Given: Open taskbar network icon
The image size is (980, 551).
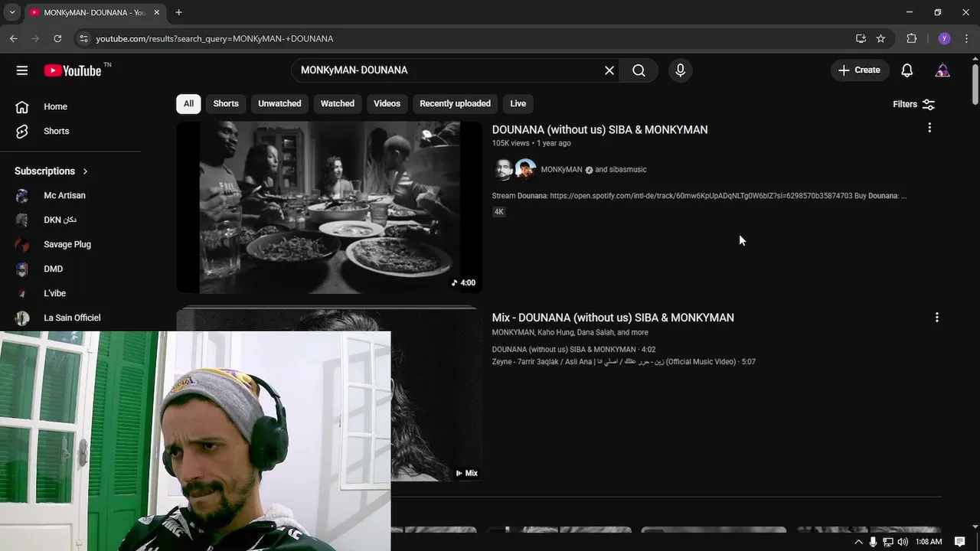Looking at the screenshot, I should [888, 542].
